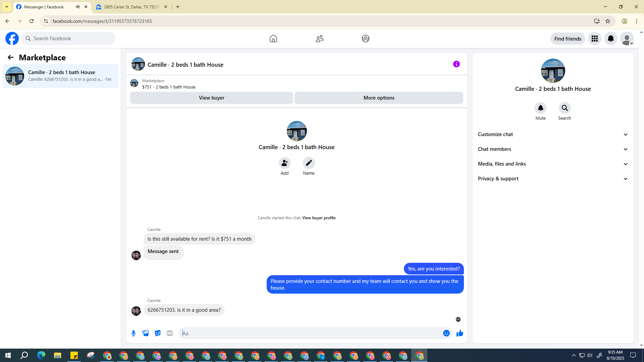This screenshot has height=362, width=644.
Task: Click the Aa message input field
Action: (310, 333)
